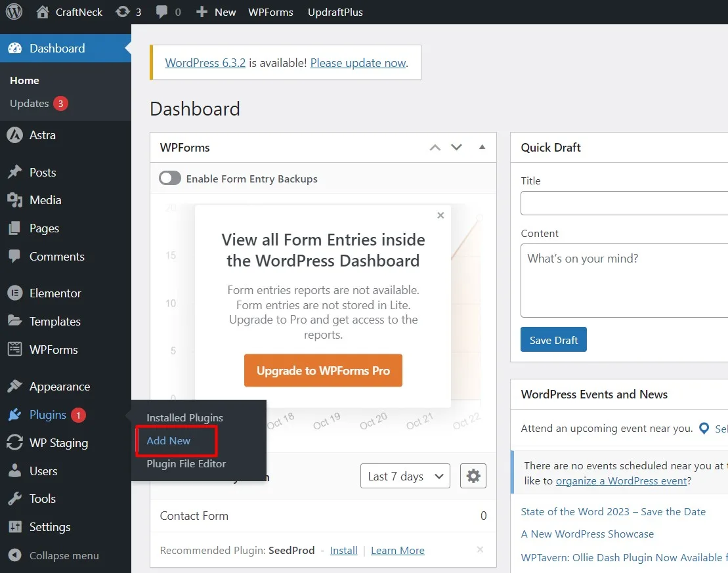Click the event location pin icon
This screenshot has height=573, width=728.
[x=704, y=428]
